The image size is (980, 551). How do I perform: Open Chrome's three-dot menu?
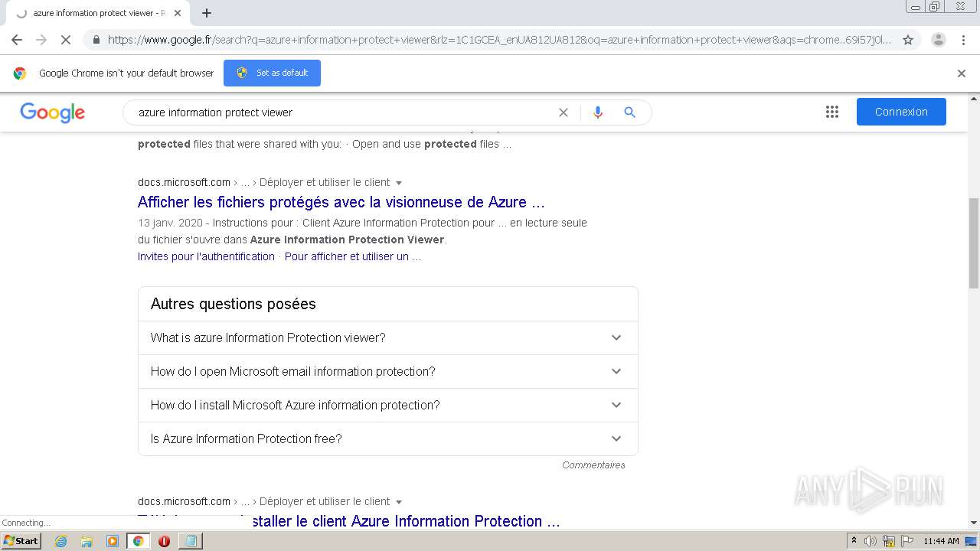pos(963,40)
